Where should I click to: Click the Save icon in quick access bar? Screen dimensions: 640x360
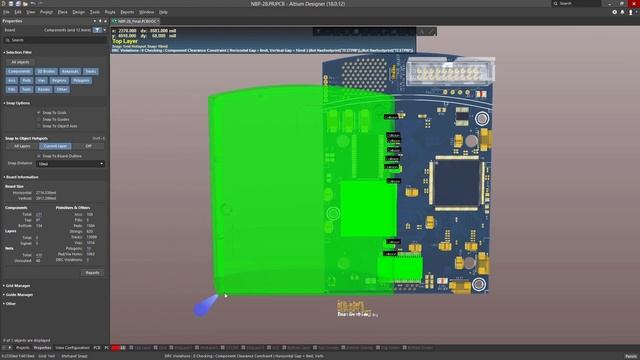[x=11, y=4]
